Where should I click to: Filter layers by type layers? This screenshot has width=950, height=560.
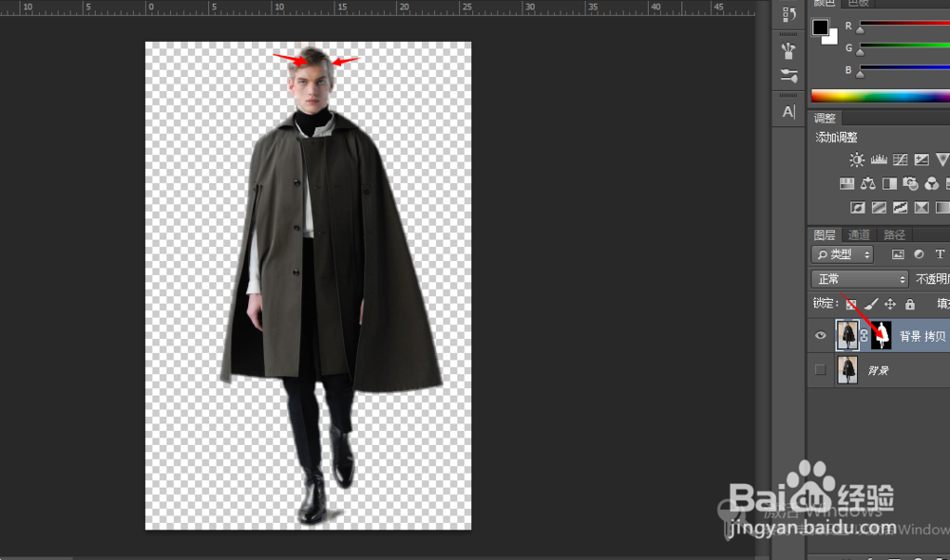940,254
